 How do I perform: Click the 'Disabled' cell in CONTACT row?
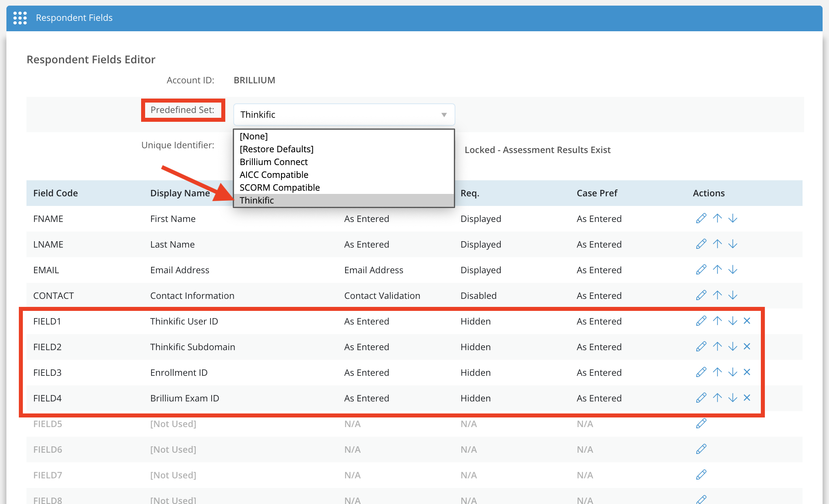[x=479, y=296]
